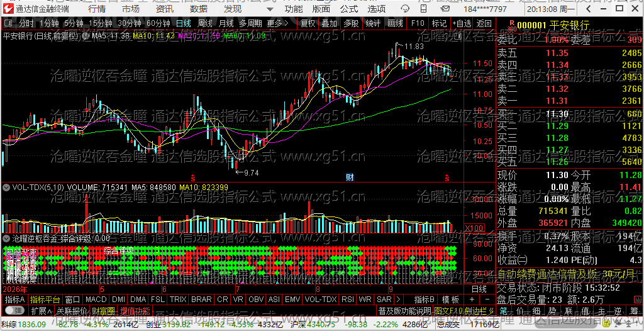Click the > arrow after SAR

pyautogui.click(x=397, y=300)
